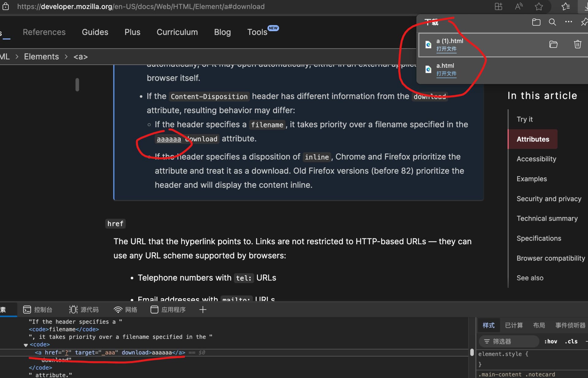
Task: Collapse the <code> node in DOM tree
Action: 26,345
